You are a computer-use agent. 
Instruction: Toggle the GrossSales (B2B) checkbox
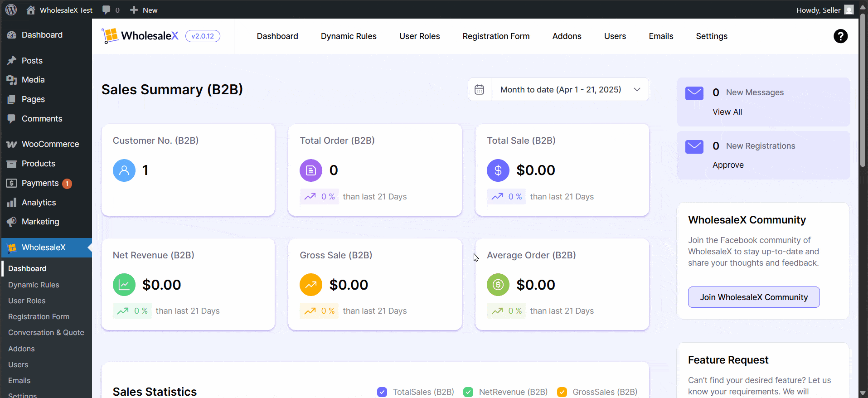[x=562, y=392]
